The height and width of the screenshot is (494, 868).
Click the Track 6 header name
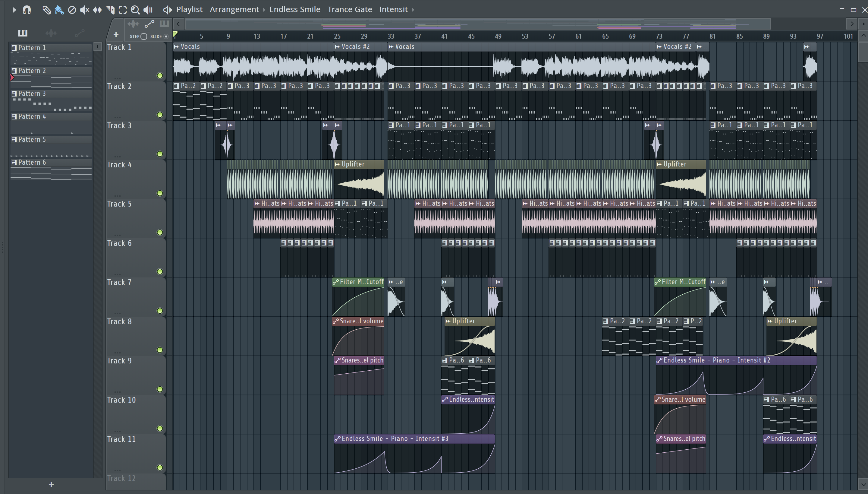point(119,243)
